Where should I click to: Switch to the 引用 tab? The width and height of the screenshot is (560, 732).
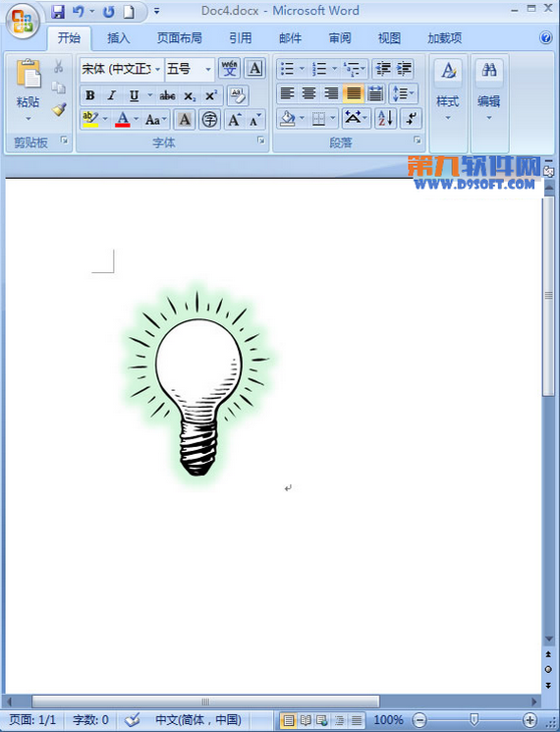click(x=241, y=38)
